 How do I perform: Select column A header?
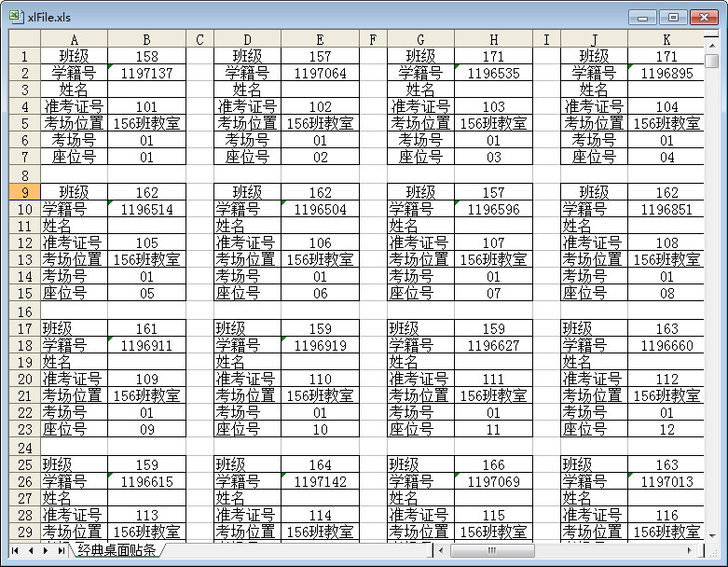tap(75, 39)
